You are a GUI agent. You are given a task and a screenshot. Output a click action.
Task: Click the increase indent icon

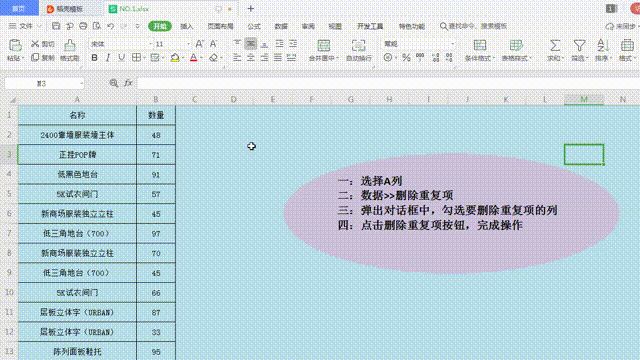coord(293,43)
